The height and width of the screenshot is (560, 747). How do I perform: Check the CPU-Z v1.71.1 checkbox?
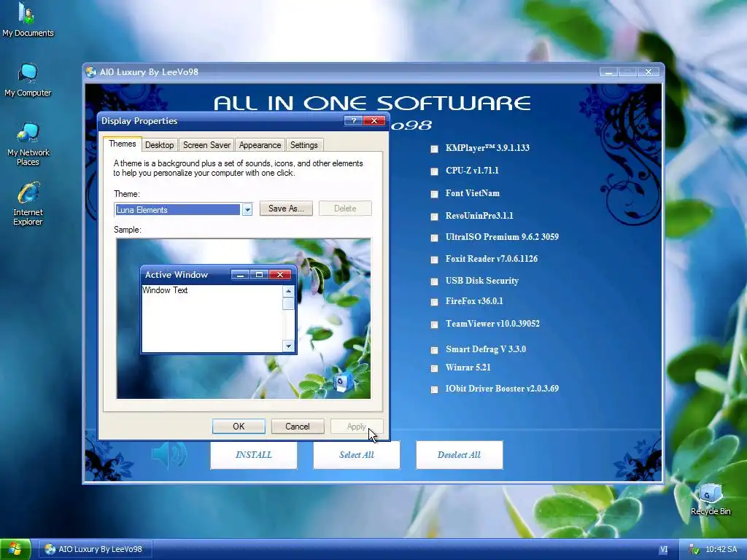tap(434, 171)
